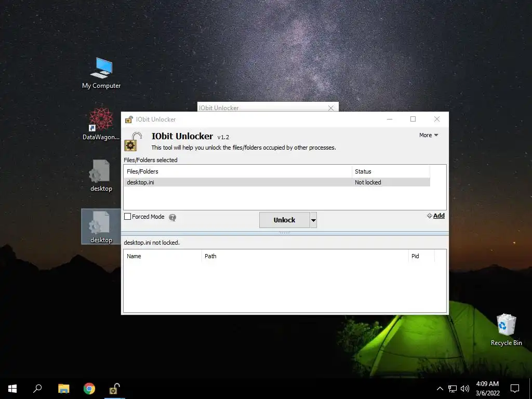Open the More dropdown menu

coord(429,135)
